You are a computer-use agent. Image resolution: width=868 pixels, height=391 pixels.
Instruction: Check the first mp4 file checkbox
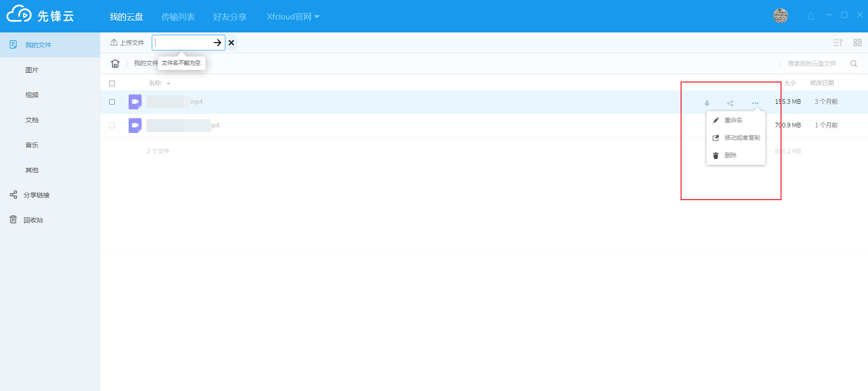[112, 102]
